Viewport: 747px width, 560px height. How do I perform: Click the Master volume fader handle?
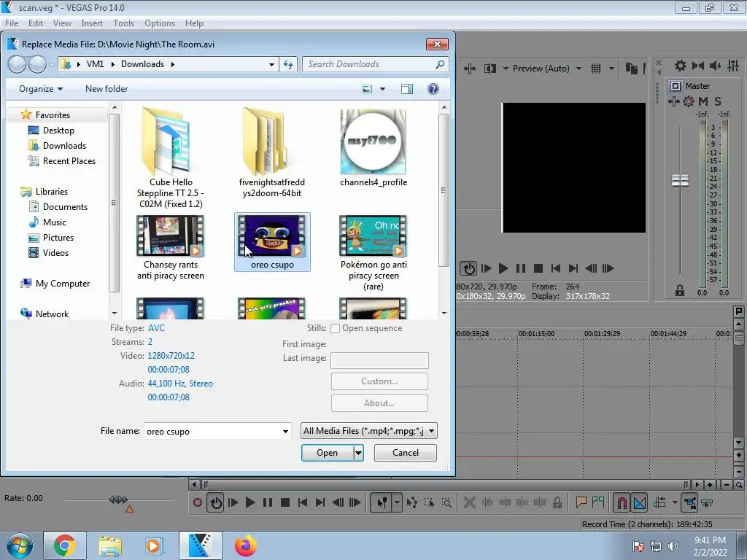[680, 181]
